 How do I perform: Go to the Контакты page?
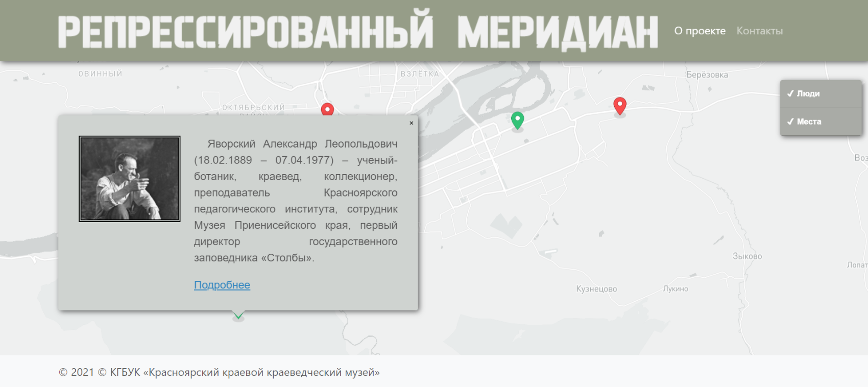point(759,31)
